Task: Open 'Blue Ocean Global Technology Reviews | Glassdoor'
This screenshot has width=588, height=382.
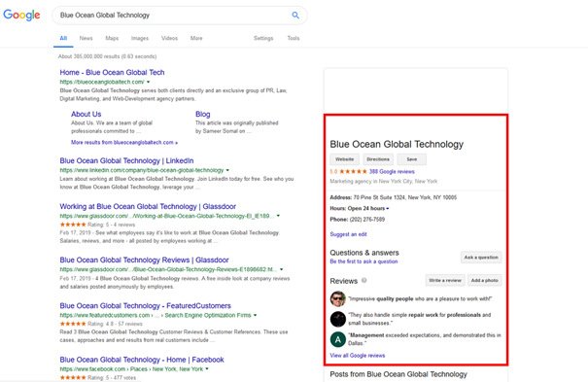Action: pyautogui.click(x=144, y=260)
